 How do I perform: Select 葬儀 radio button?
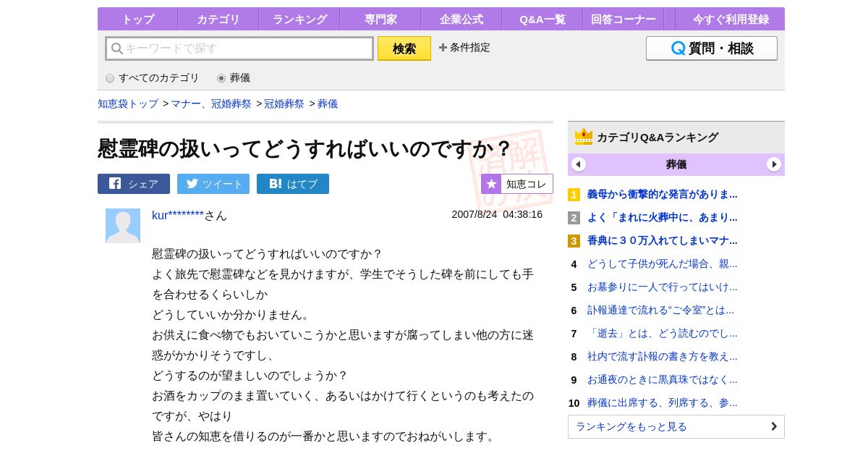[221, 78]
